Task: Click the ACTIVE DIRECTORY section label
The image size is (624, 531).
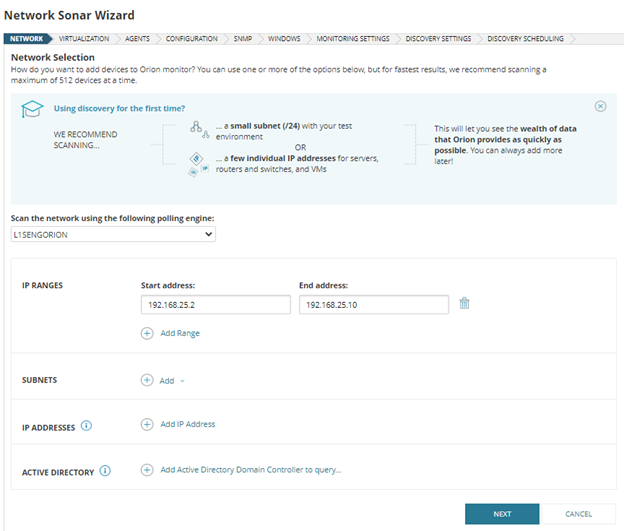Action: coord(58,472)
